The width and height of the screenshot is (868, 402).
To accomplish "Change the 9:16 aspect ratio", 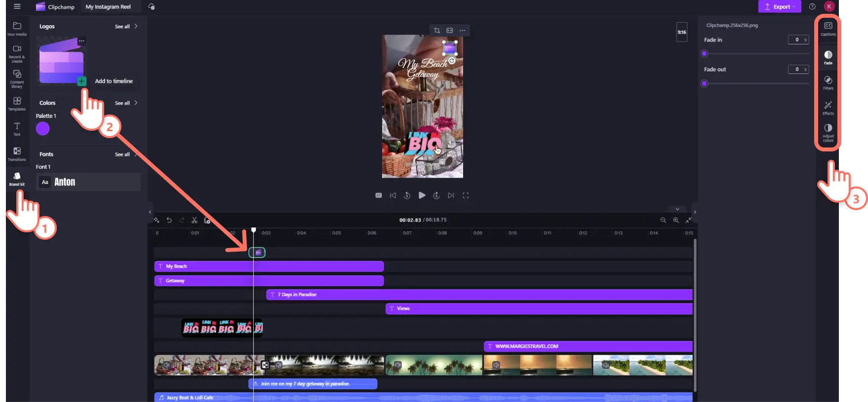I will 682,32.
